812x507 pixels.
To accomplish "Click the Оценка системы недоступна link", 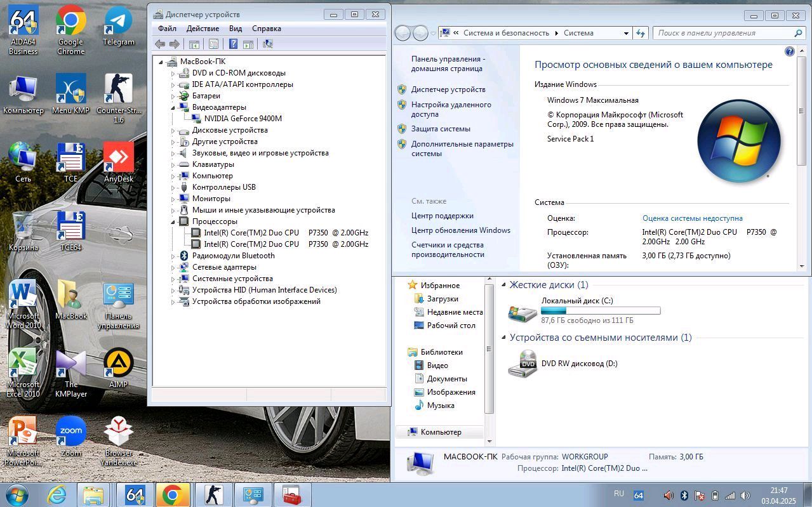I will click(x=692, y=218).
